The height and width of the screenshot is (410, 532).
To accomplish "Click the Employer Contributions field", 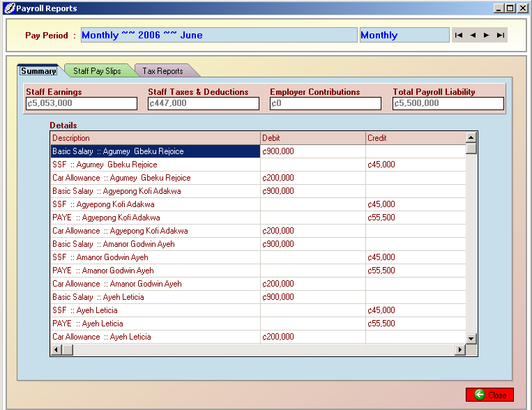I will [x=326, y=103].
